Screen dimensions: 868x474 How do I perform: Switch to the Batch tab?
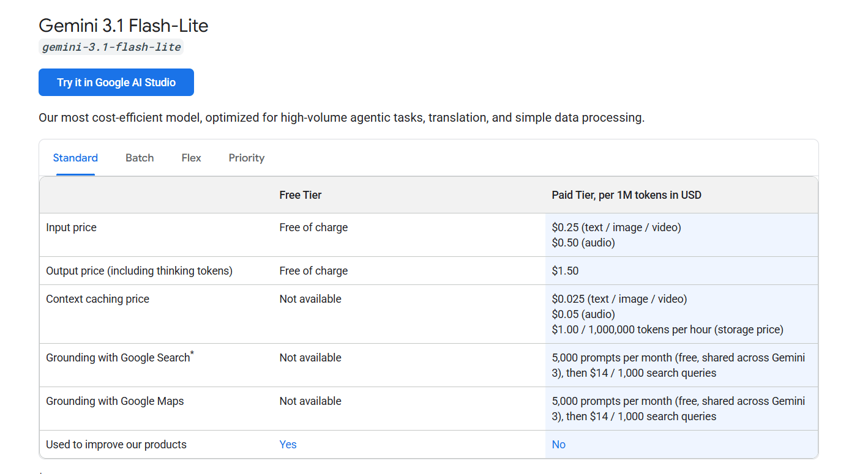coord(140,158)
